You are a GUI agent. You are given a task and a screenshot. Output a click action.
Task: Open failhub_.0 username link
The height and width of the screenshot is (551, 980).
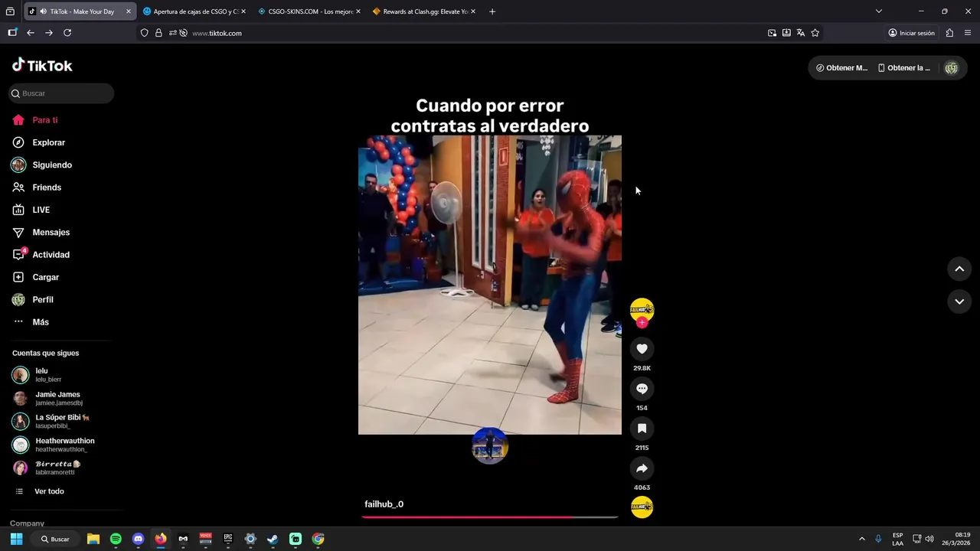(x=384, y=504)
